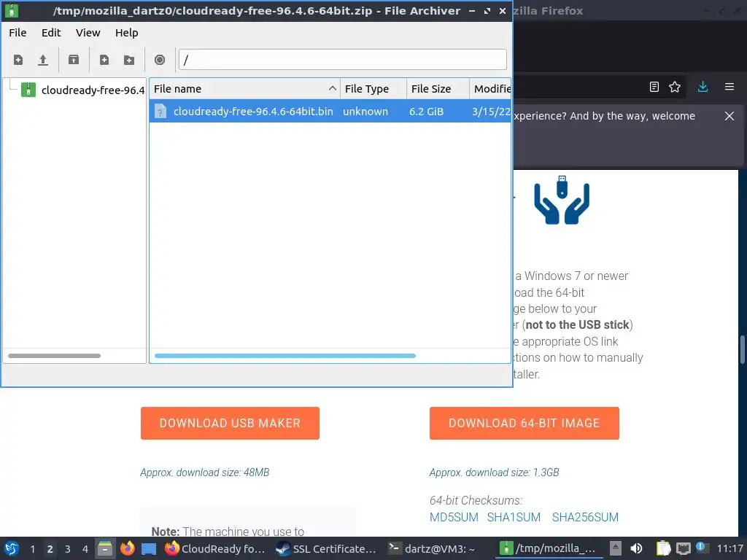
Task: Launch file manager from panel quick-launch
Action: tap(105, 548)
